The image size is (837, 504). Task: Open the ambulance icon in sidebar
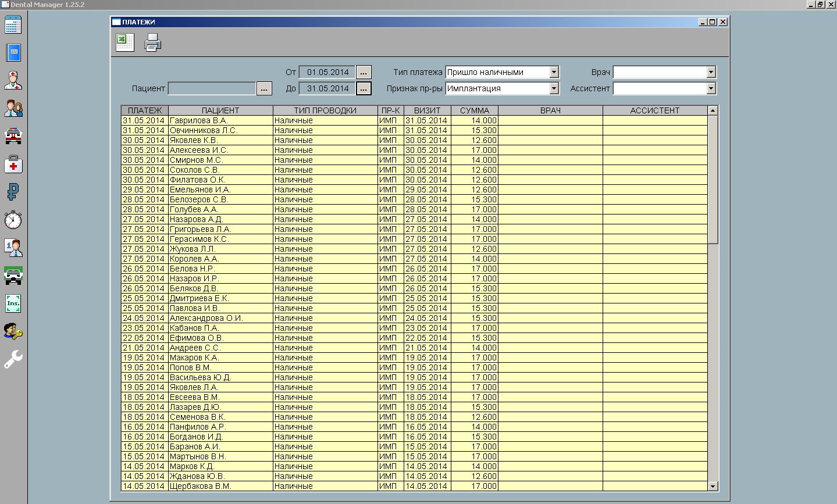click(13, 136)
